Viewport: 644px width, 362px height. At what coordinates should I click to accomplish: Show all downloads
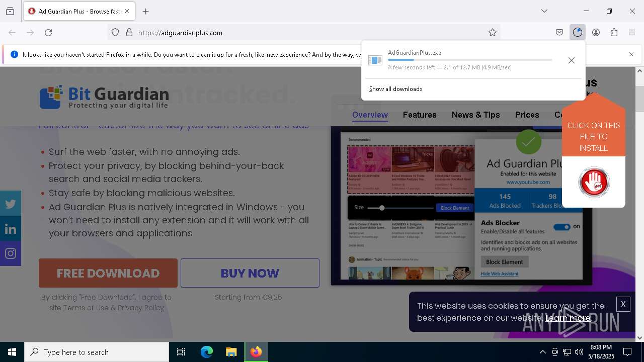coord(395,89)
